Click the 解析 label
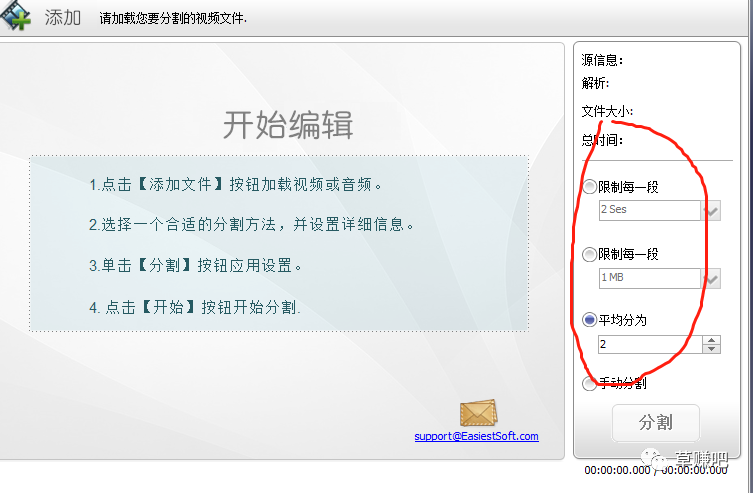Image resolution: width=753 pixels, height=493 pixels. (595, 83)
